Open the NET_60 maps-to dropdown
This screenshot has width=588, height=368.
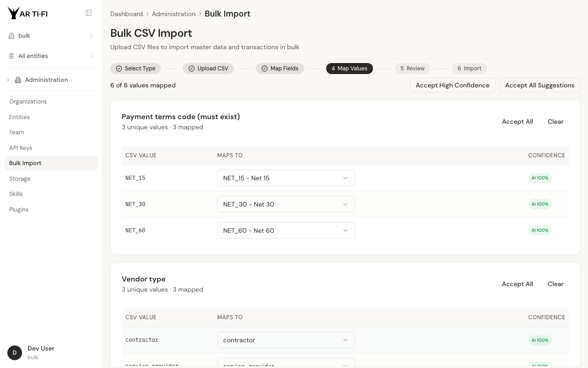[x=286, y=230]
